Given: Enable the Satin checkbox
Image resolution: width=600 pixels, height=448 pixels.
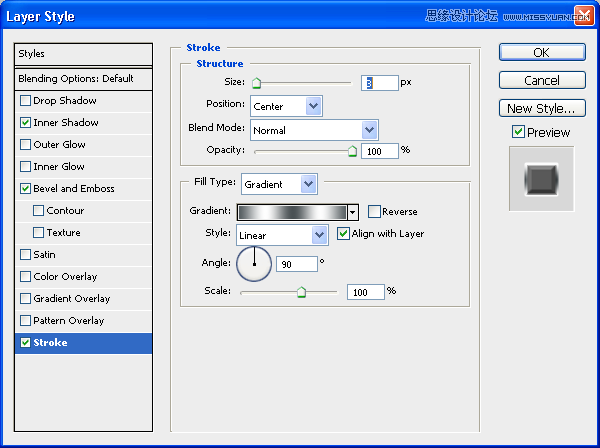Looking at the screenshot, I should (x=25, y=254).
